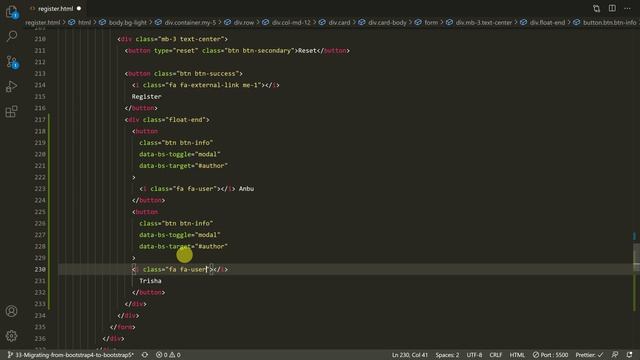Select body.bg-light in the breadcrumb
Image resolution: width=640 pixels, height=360 pixels.
[127, 22]
